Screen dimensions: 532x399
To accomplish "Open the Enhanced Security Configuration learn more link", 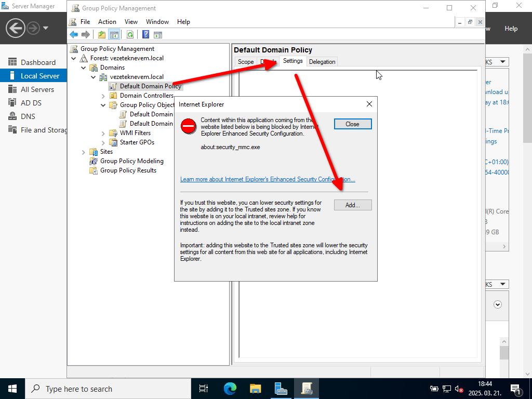I will pos(268,179).
